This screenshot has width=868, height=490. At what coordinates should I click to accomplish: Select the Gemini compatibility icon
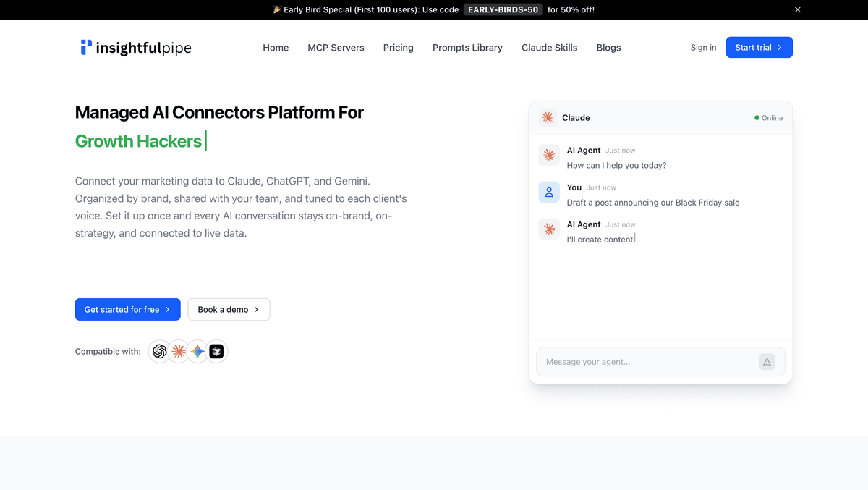point(197,351)
